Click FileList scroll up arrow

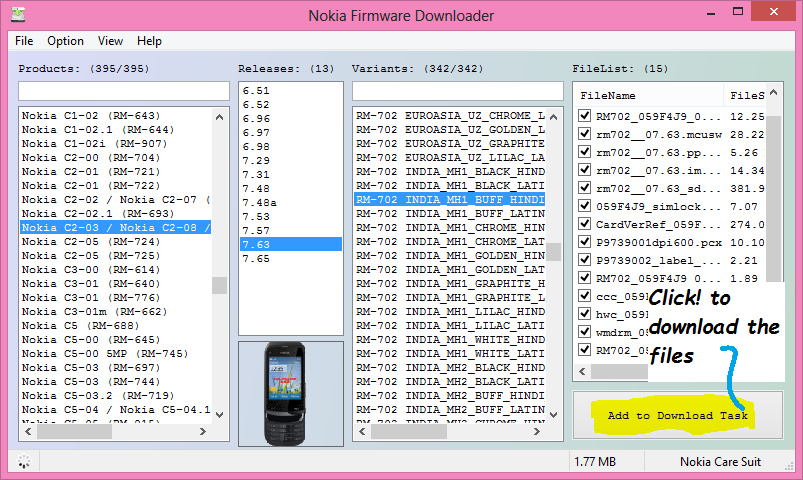click(x=773, y=93)
